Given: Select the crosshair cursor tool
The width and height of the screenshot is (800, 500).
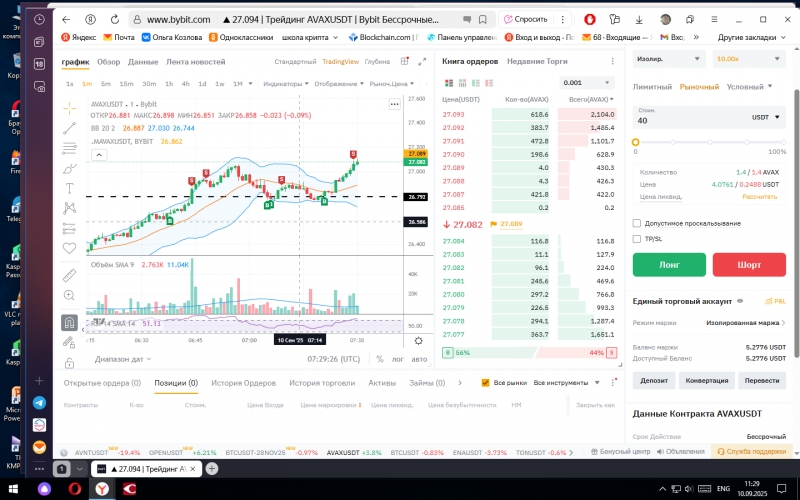Looking at the screenshot, I should [x=69, y=108].
